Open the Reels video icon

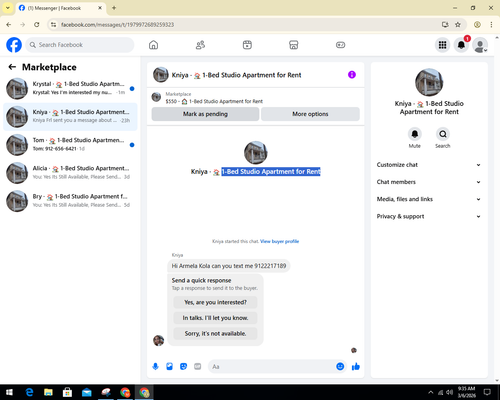click(247, 45)
